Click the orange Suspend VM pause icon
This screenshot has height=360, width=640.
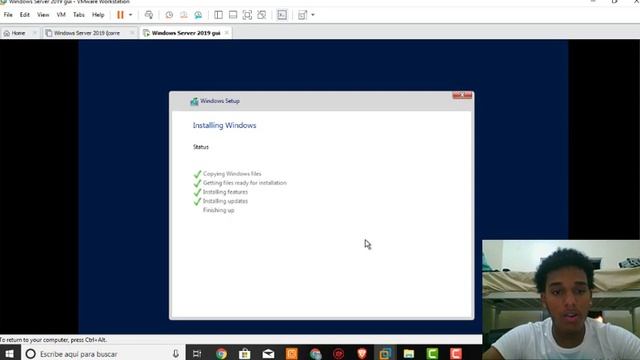click(120, 15)
